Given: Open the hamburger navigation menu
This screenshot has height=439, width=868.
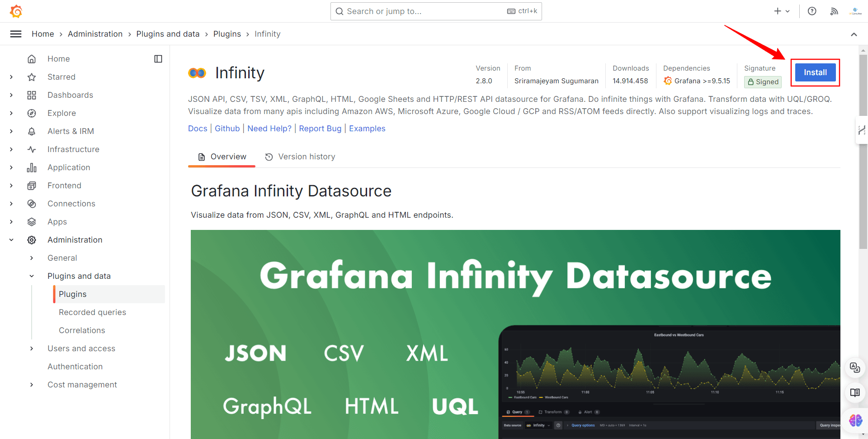Looking at the screenshot, I should pyautogui.click(x=16, y=34).
